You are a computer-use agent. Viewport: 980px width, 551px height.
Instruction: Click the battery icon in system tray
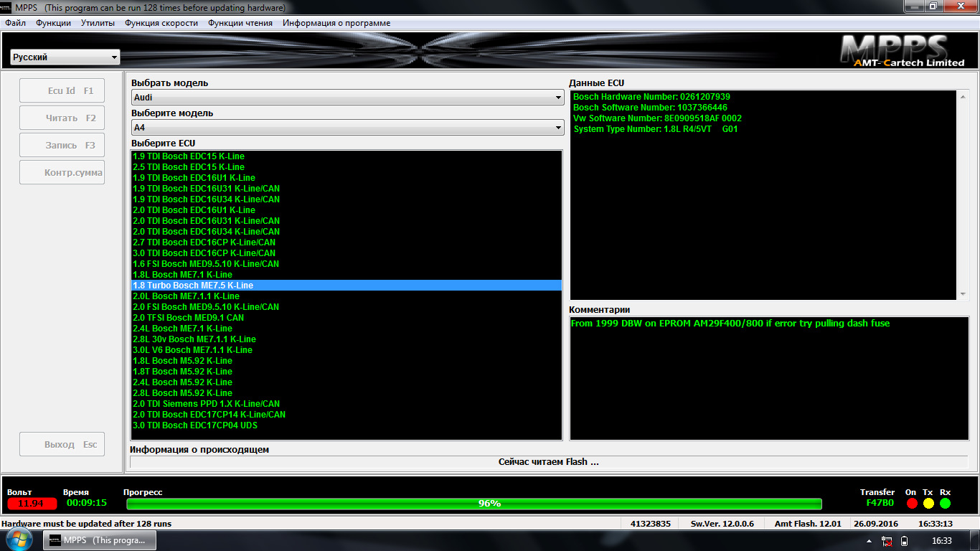tap(904, 541)
